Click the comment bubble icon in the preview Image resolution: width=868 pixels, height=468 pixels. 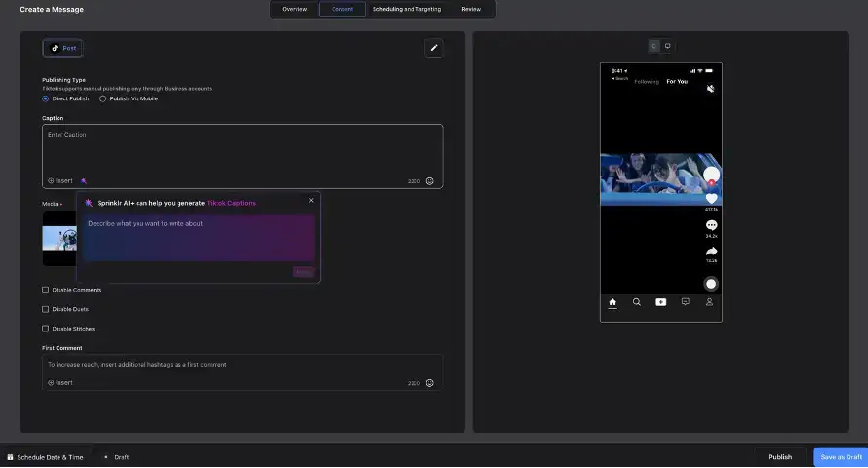pyautogui.click(x=711, y=225)
